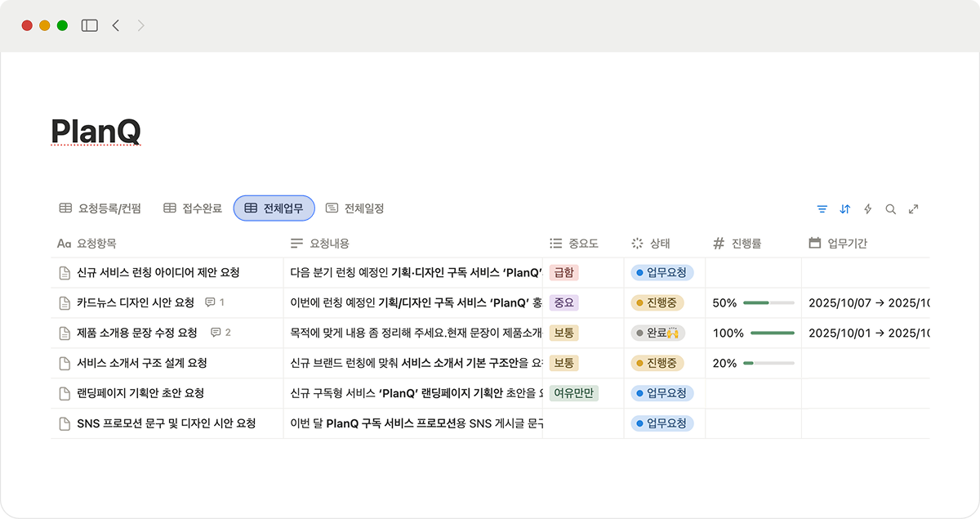Toggle the 급함 priority tag
The image size is (980, 519).
click(x=562, y=272)
